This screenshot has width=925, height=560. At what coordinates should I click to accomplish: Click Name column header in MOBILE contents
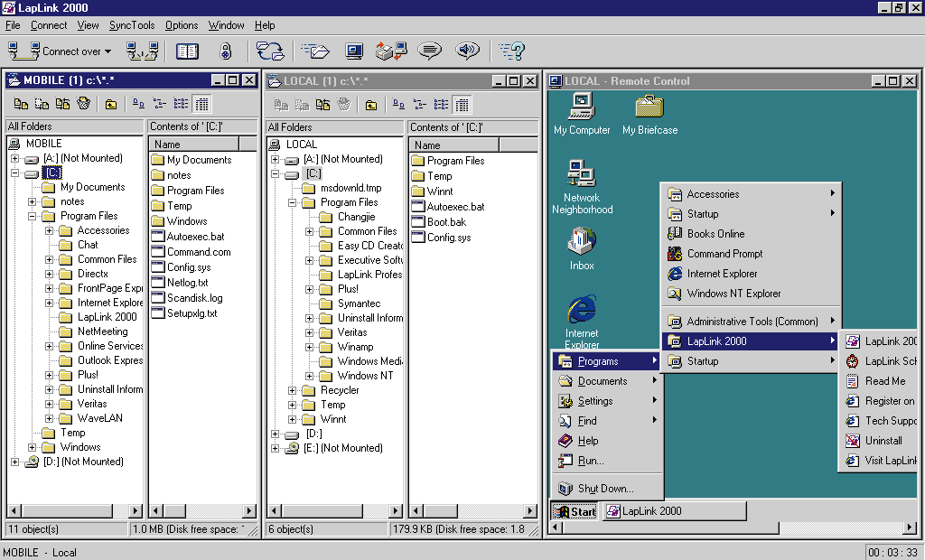pyautogui.click(x=194, y=144)
